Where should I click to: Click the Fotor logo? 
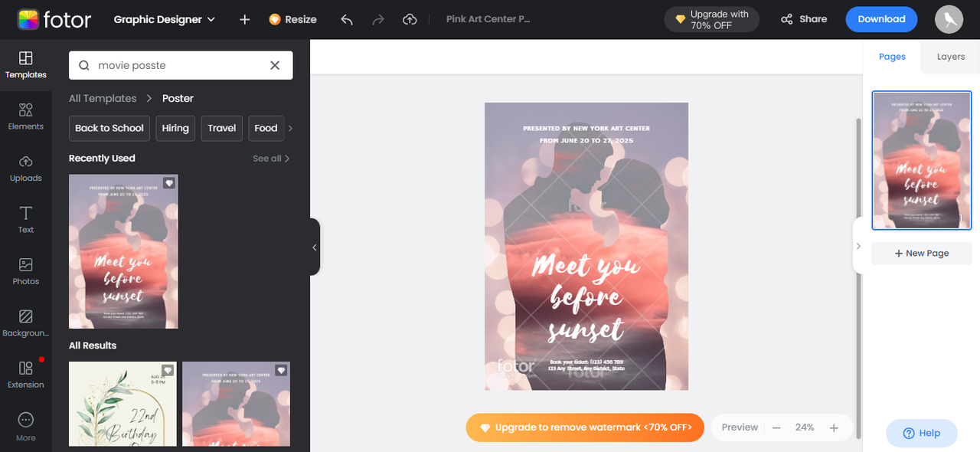(54, 19)
